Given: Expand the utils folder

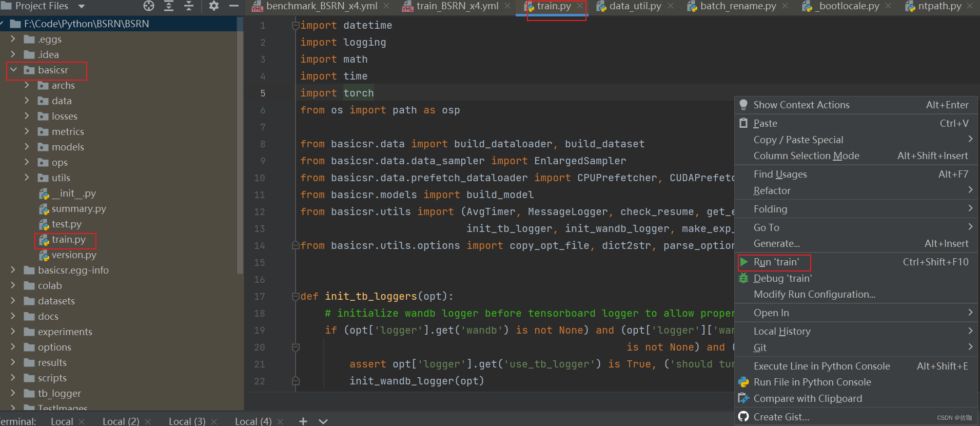Looking at the screenshot, I should [27, 178].
